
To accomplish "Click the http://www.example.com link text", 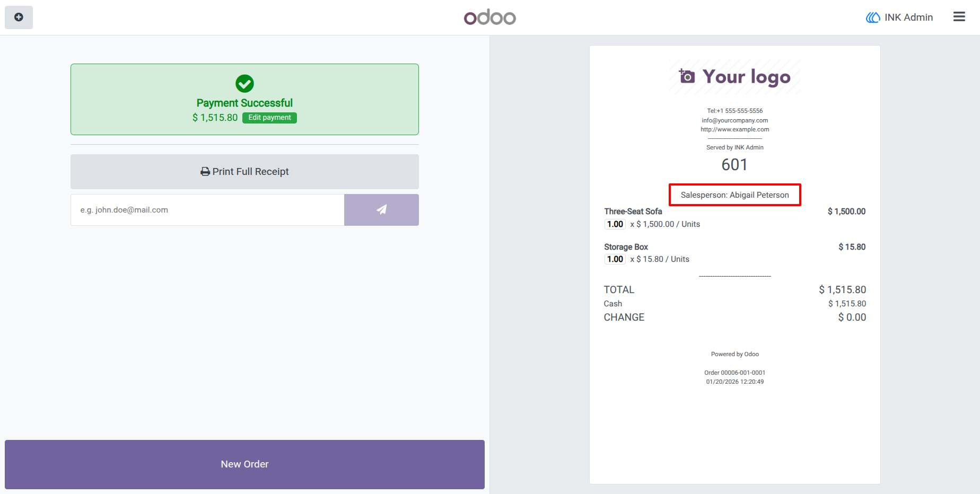I will [735, 129].
